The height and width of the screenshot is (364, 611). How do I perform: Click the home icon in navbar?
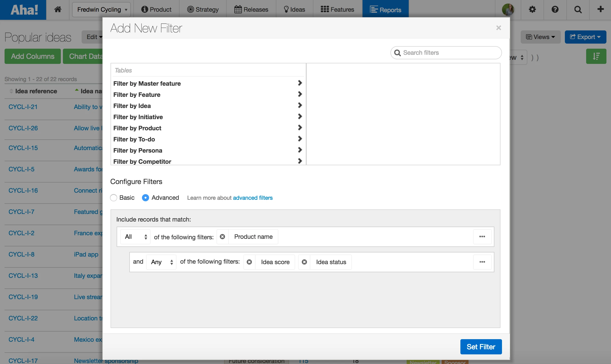[x=58, y=9]
